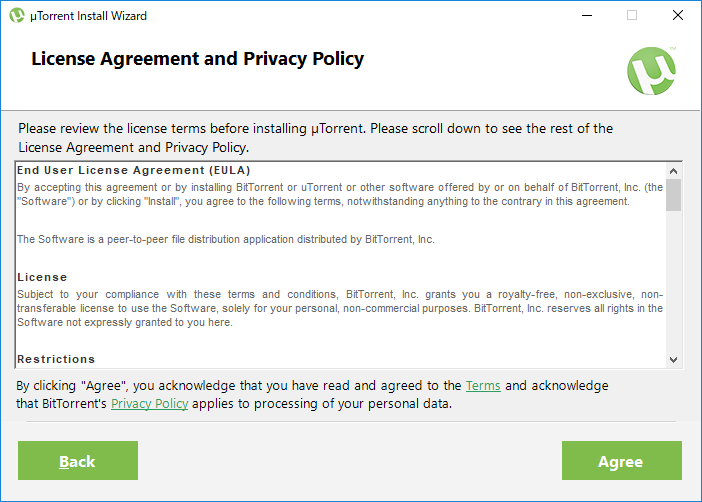Click the small µTorrent icon in title bar
Screen dimensions: 702x502
(17, 16)
